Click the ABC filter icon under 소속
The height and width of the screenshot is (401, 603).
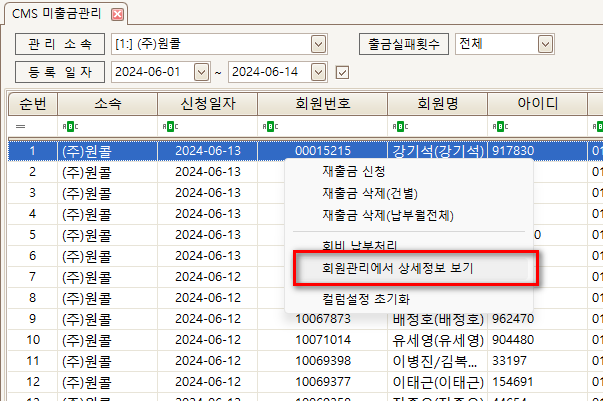pos(67,127)
